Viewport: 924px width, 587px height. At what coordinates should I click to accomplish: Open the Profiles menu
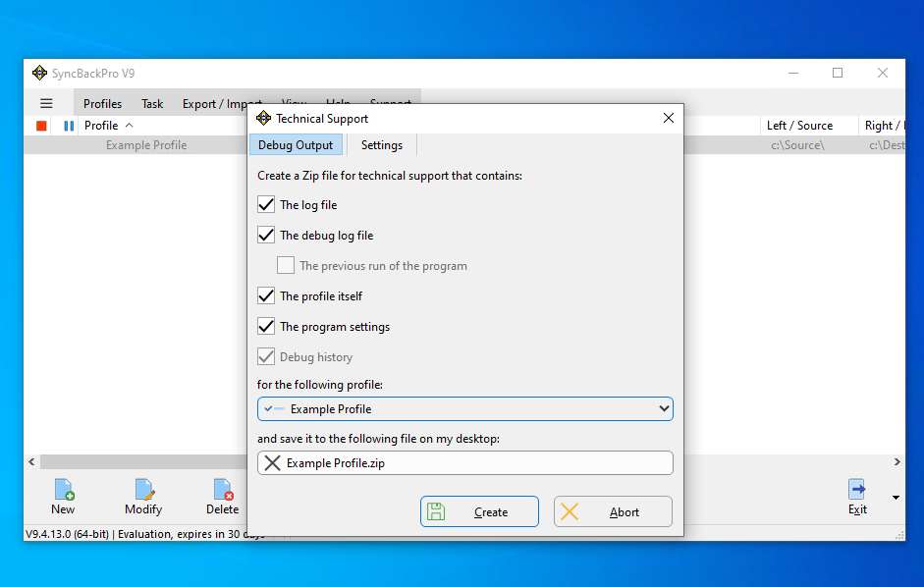pos(102,104)
